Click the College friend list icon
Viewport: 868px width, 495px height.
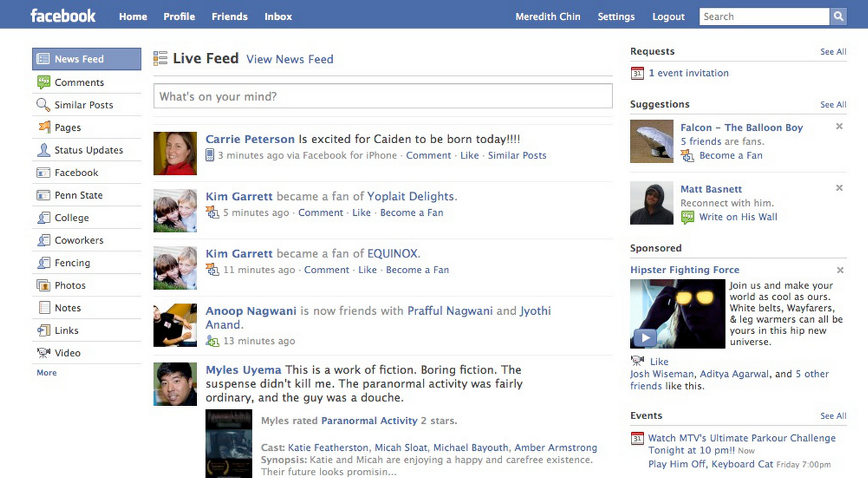[44, 217]
